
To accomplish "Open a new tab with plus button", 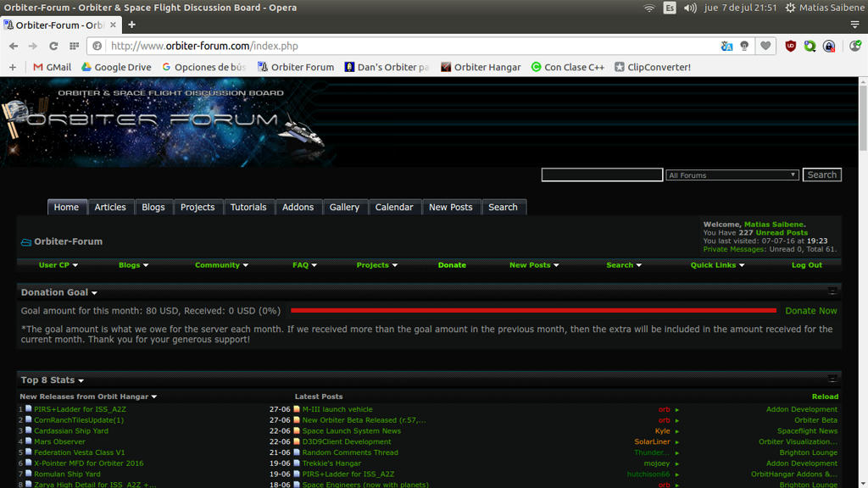I will coord(131,25).
